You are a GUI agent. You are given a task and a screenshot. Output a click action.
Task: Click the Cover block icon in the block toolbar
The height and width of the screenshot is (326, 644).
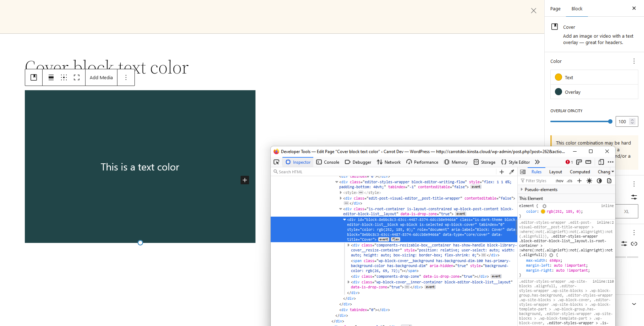pyautogui.click(x=34, y=77)
